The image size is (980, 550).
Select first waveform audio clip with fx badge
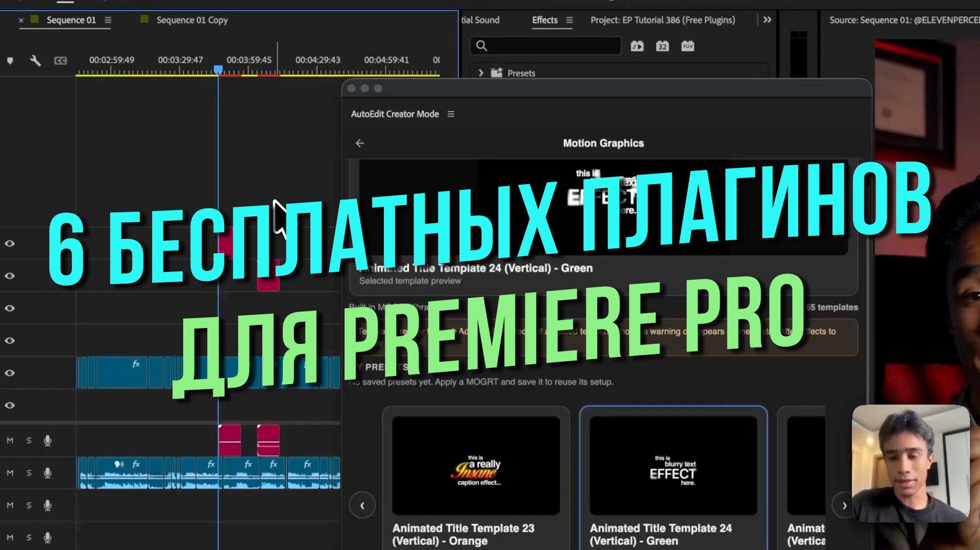pyautogui.click(x=121, y=472)
